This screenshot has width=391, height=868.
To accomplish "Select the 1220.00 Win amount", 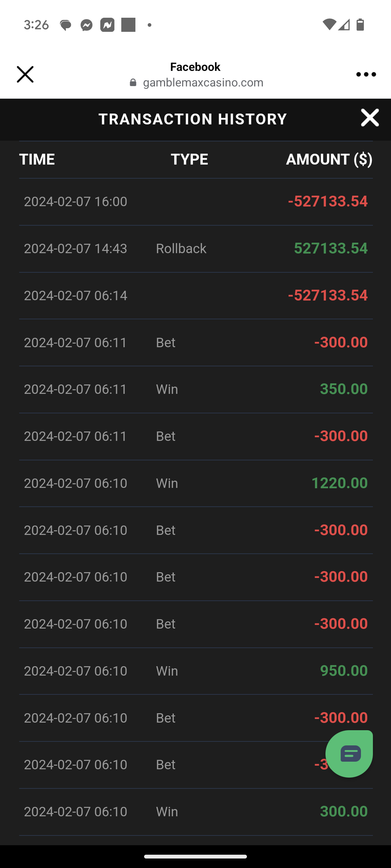I will [x=339, y=483].
